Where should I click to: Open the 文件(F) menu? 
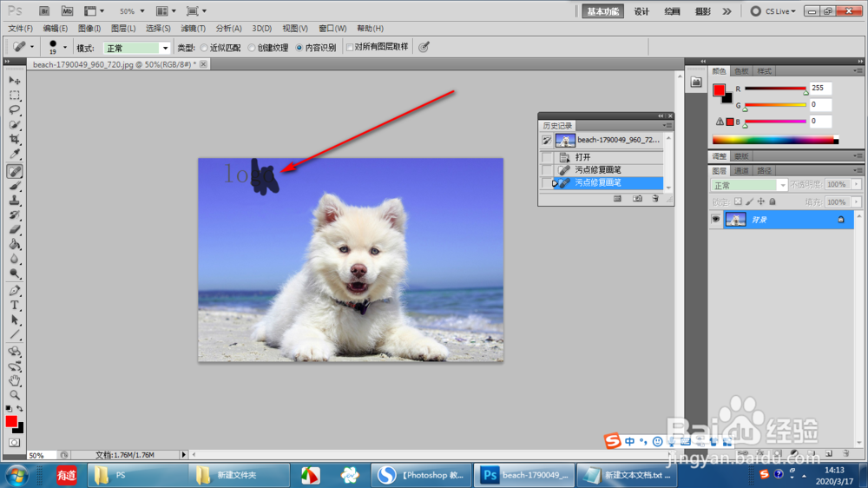[x=21, y=29]
